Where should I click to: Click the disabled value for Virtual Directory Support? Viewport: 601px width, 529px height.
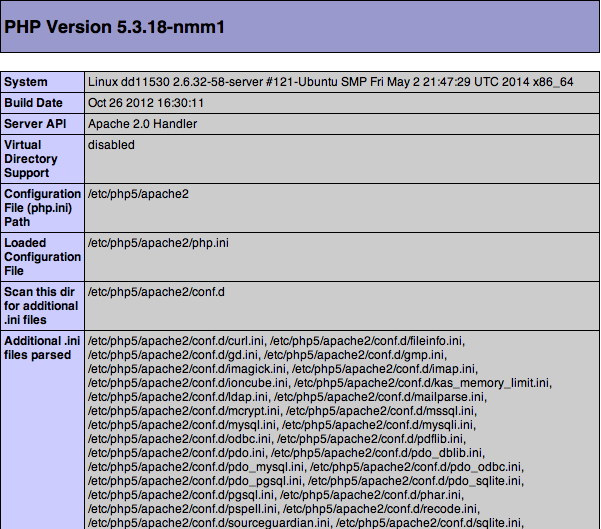pos(111,145)
